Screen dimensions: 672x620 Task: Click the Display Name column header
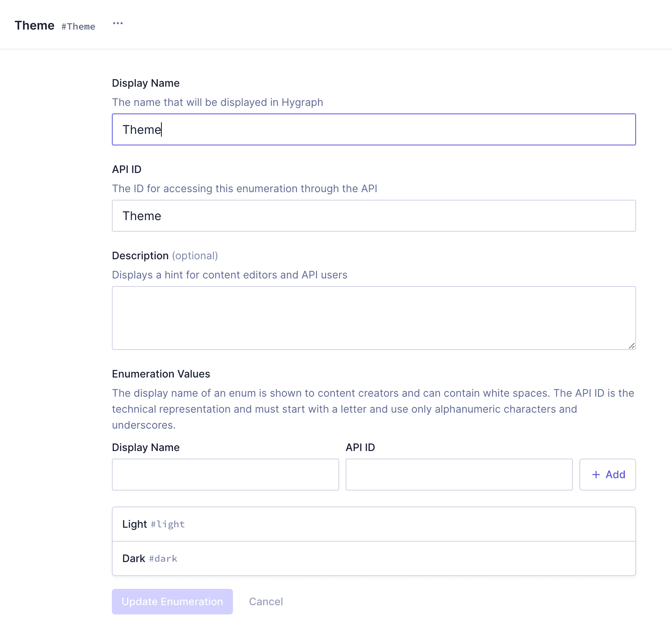click(x=145, y=447)
